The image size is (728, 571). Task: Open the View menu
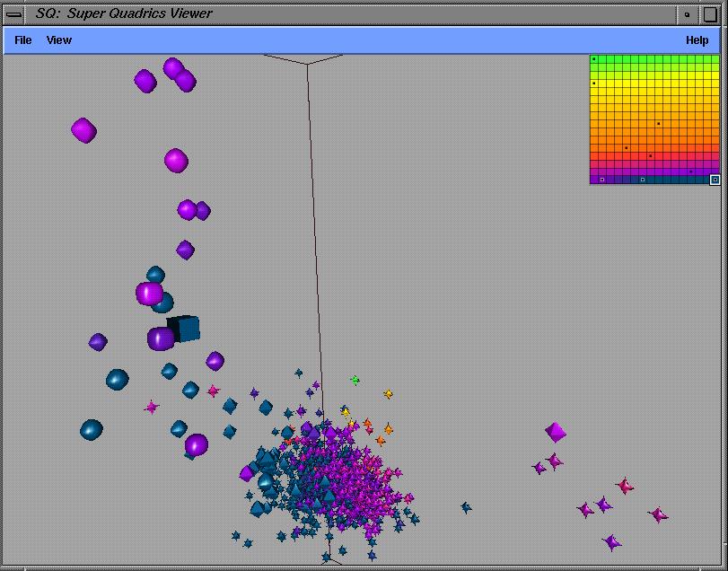click(58, 40)
